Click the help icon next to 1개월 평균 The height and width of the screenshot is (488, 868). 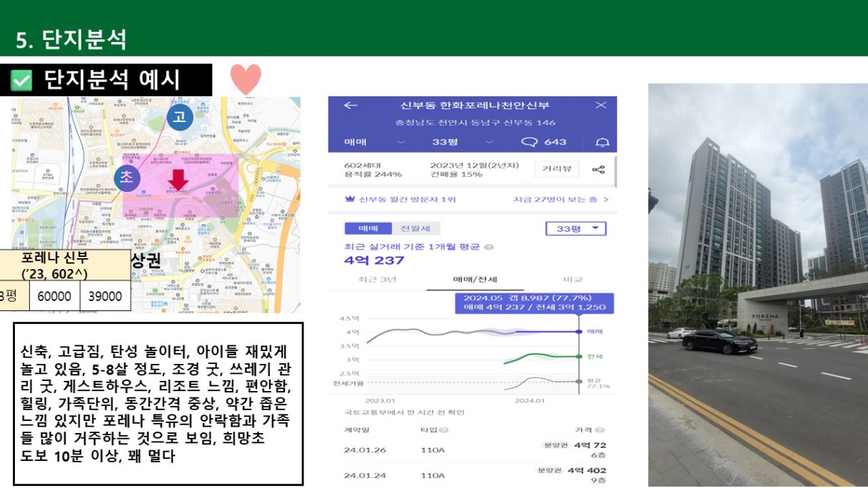click(489, 247)
